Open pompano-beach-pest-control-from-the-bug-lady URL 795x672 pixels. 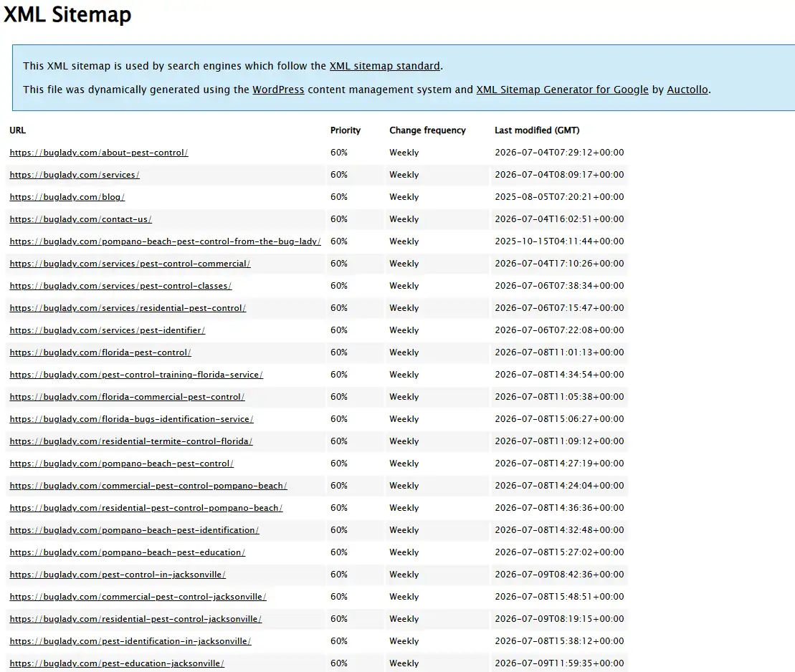coord(166,241)
